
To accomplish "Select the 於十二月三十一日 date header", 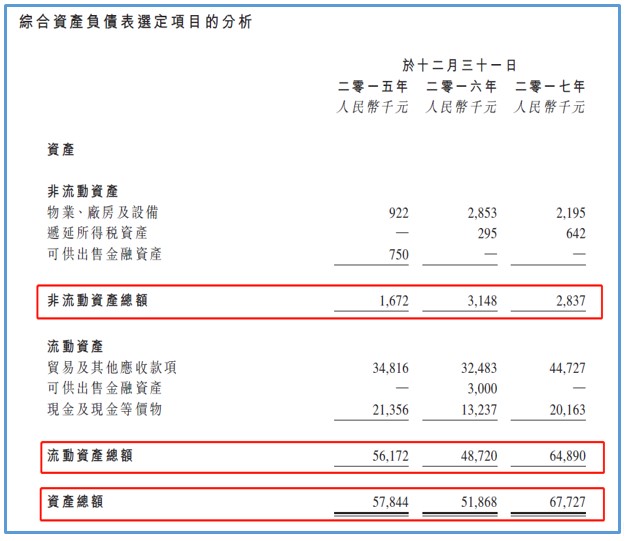I will (460, 66).
